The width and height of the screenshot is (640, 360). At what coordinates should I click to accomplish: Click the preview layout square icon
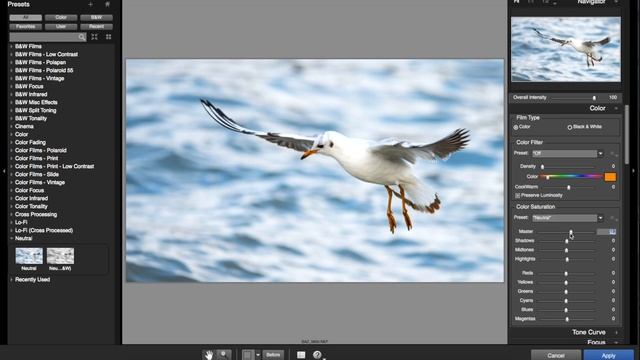pos(247,355)
